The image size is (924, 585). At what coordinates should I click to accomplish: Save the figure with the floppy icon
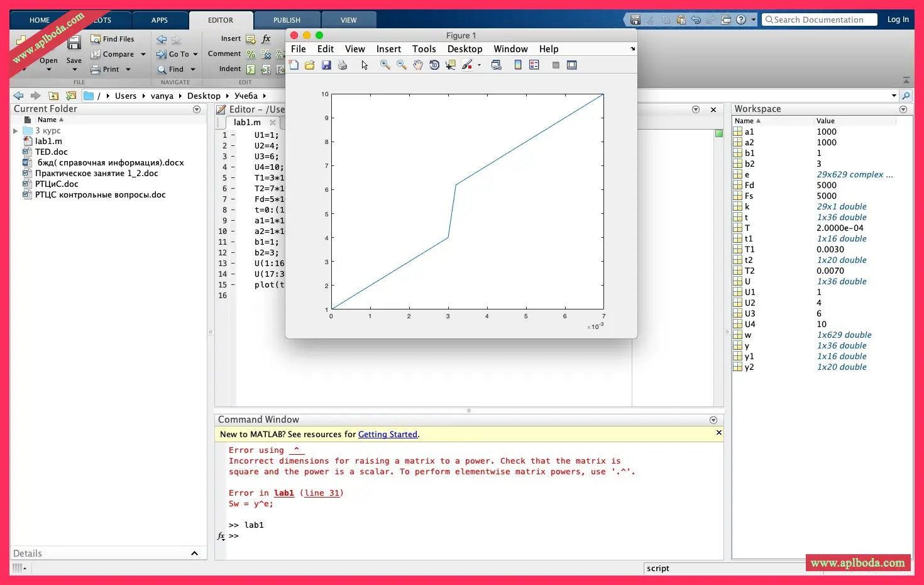point(326,65)
